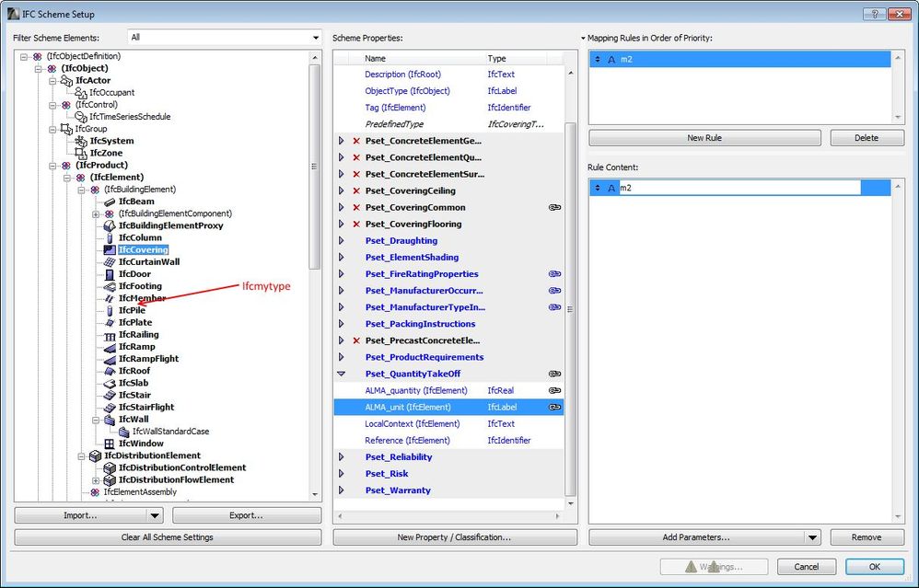Image resolution: width=919 pixels, height=588 pixels.
Task: Select PredefinedType property row
Action: tap(448, 124)
